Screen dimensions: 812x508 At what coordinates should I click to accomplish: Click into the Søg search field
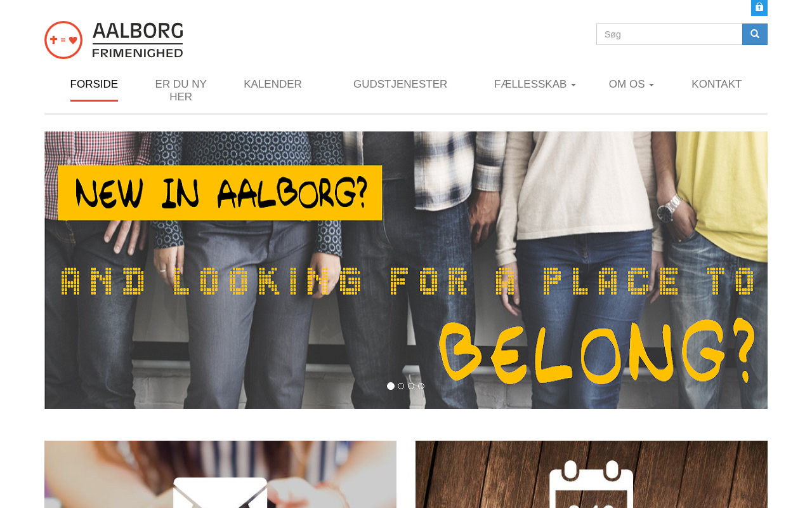pyautogui.click(x=669, y=34)
